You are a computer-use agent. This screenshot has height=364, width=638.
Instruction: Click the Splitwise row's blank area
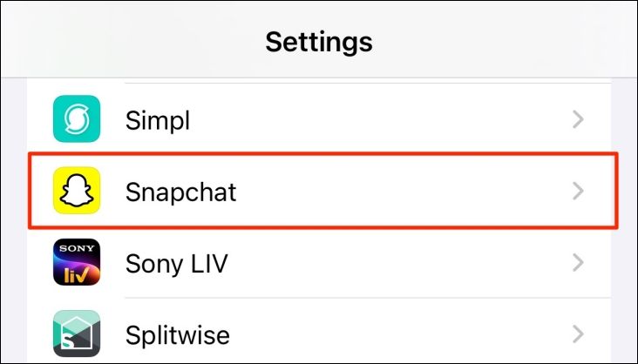click(392, 334)
